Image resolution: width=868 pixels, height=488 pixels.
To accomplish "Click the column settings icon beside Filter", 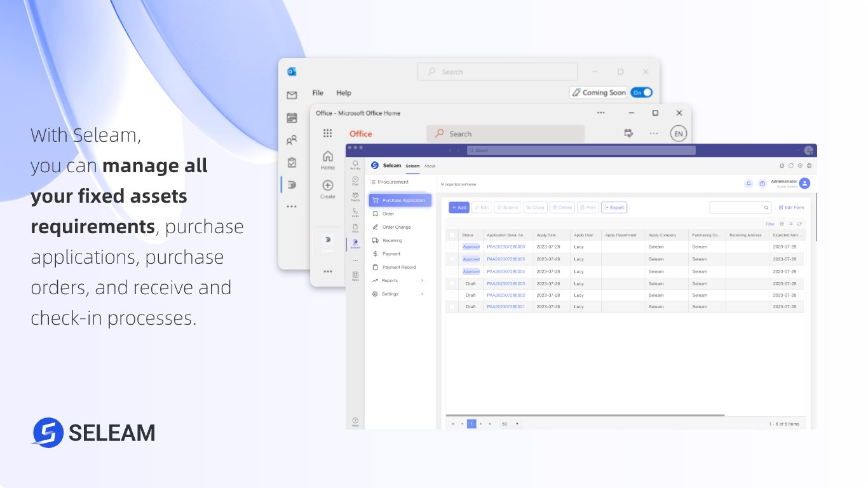I will (782, 224).
